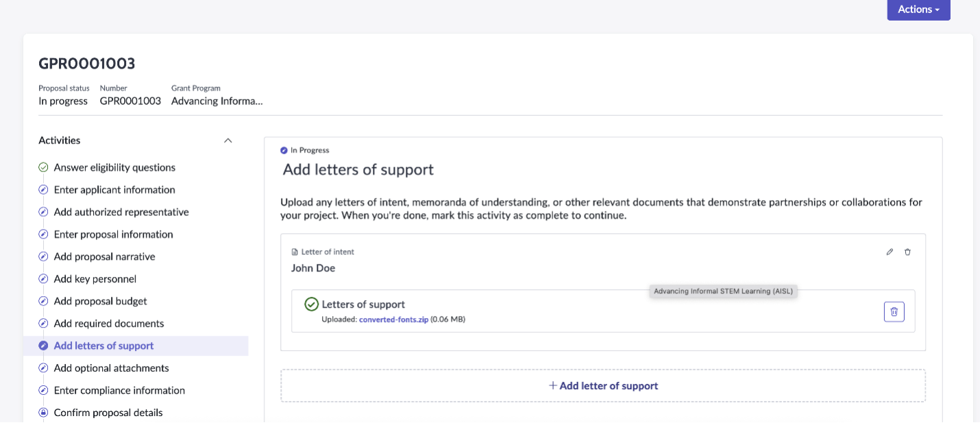
Task: Open Add proposal narrative activity
Action: pyautogui.click(x=104, y=256)
